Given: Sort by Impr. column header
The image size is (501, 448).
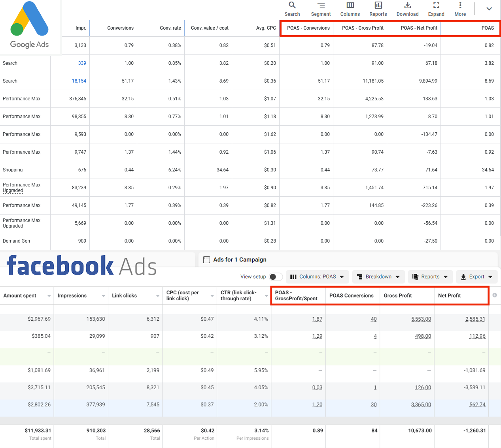Looking at the screenshot, I should [81, 28].
